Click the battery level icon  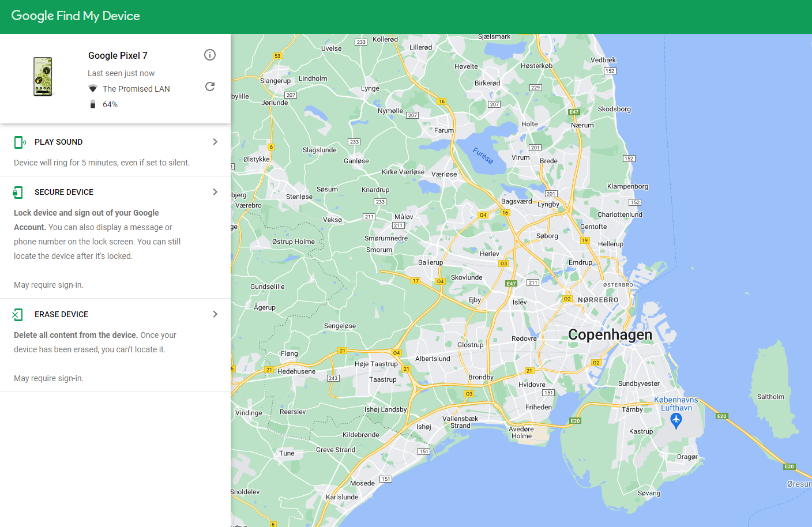tap(93, 104)
